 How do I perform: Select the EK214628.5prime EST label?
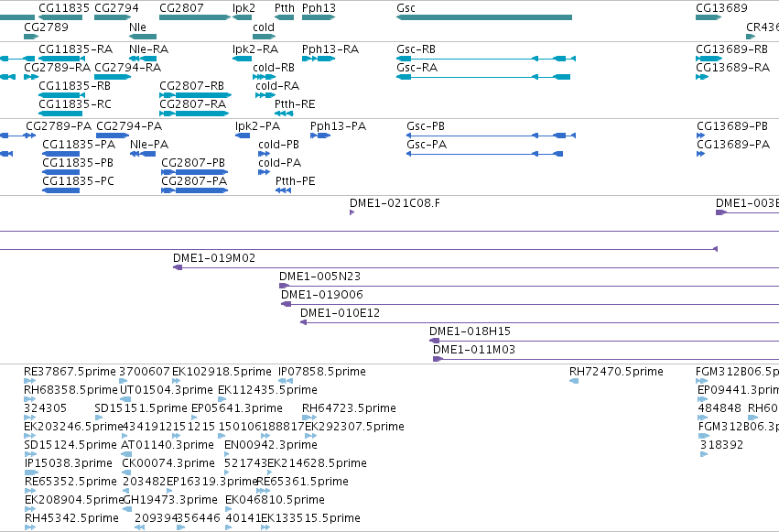(x=317, y=463)
